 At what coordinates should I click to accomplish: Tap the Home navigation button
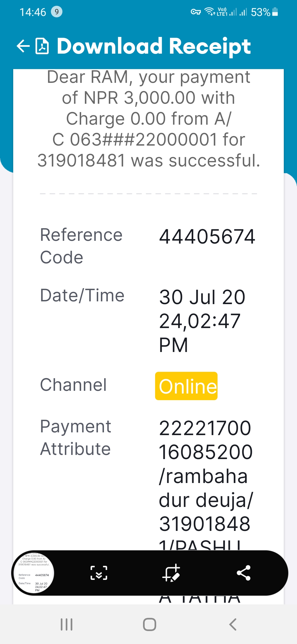[x=150, y=624]
